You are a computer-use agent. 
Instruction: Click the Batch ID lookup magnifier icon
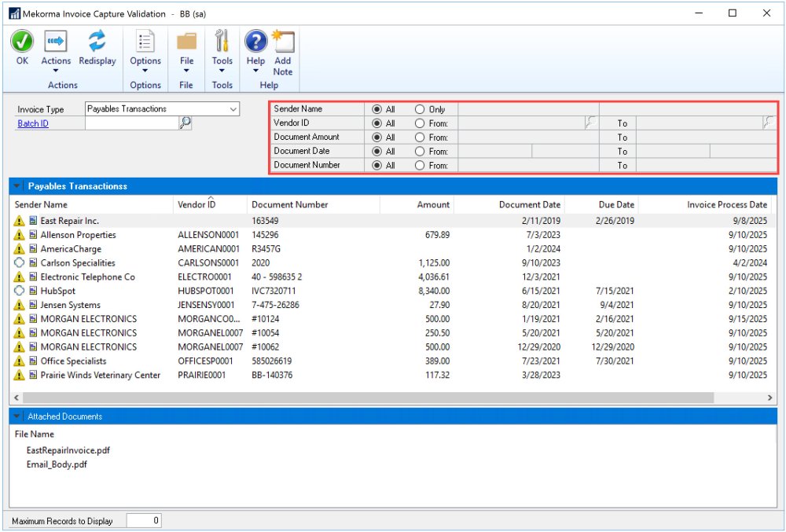(x=185, y=123)
